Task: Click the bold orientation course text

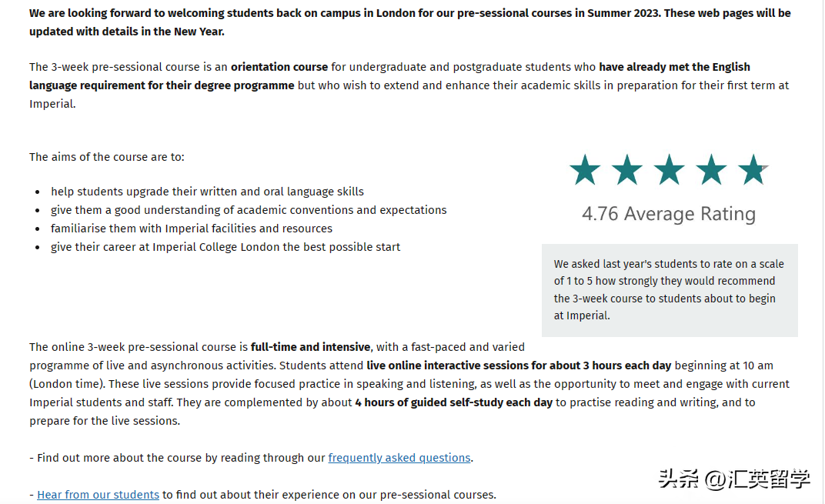Action: tap(279, 67)
